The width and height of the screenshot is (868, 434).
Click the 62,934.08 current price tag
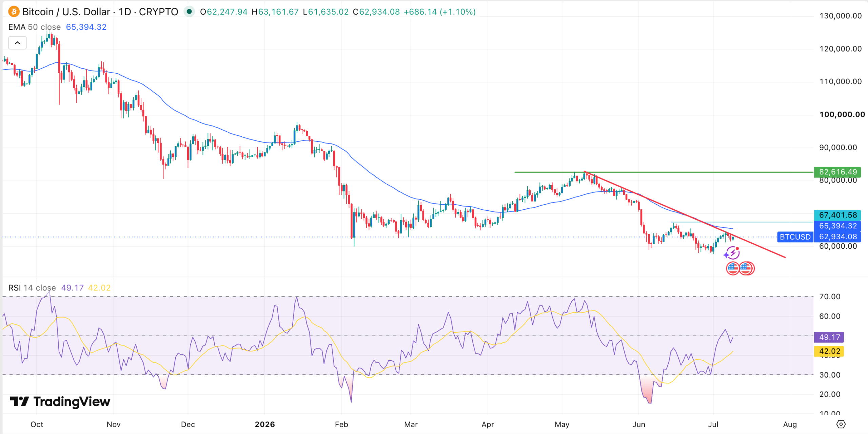coord(837,237)
